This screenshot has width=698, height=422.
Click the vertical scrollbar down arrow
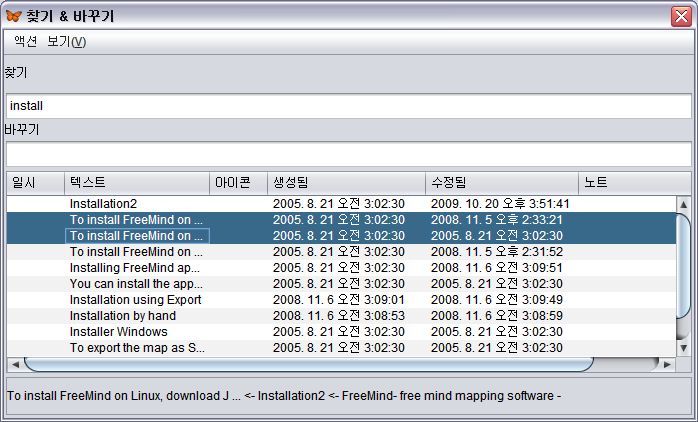684,348
